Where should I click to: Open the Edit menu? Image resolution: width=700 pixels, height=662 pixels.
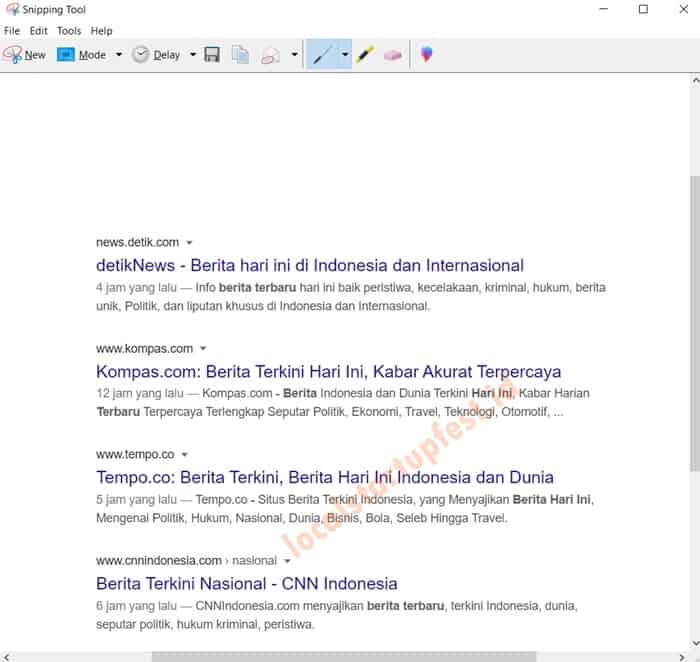click(x=38, y=31)
